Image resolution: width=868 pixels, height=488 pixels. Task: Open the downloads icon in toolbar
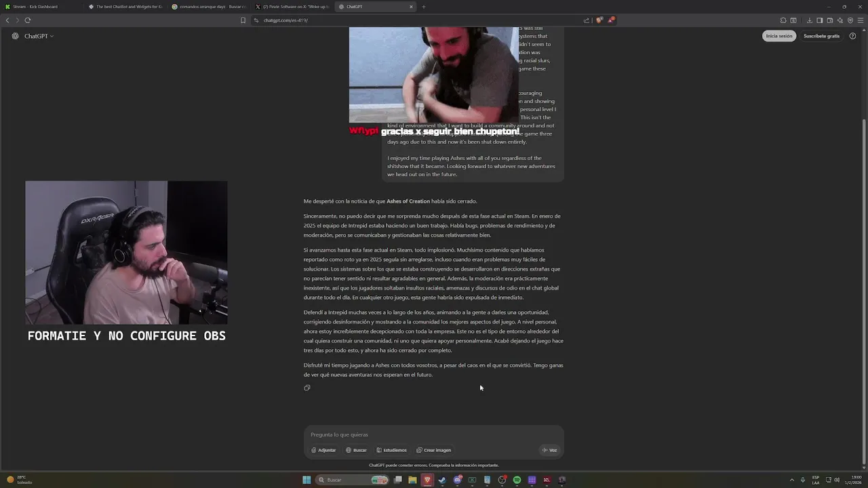pos(809,20)
